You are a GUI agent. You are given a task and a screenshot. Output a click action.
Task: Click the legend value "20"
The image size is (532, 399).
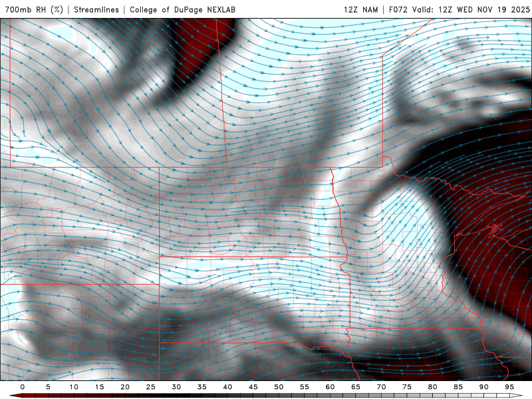[125, 387]
